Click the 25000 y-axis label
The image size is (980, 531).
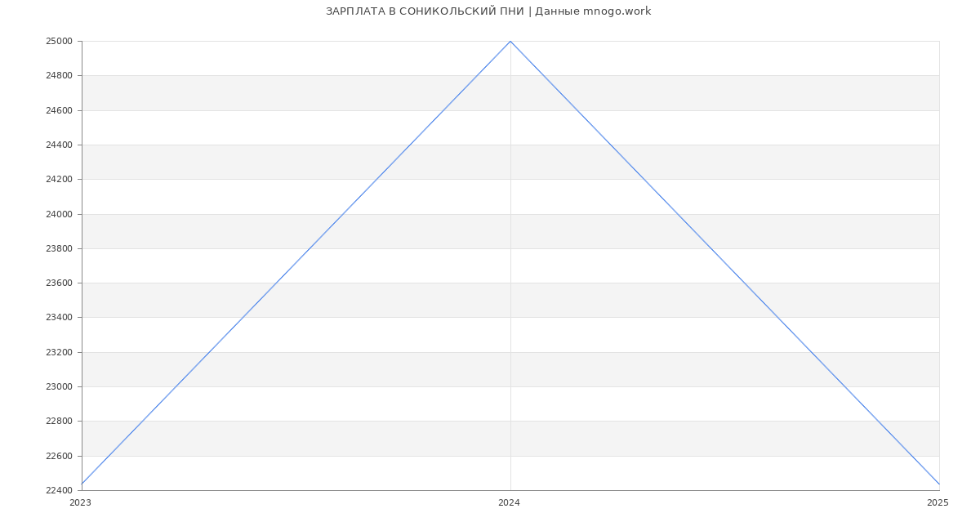59,42
